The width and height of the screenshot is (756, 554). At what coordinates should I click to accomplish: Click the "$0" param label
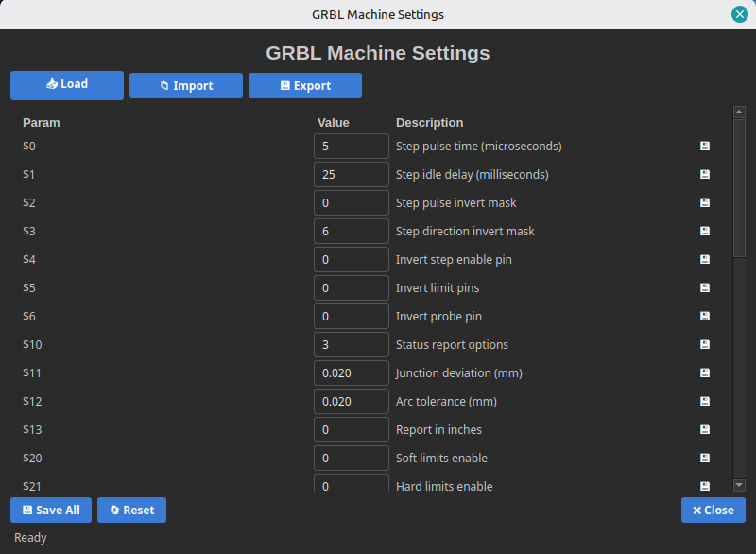point(29,147)
